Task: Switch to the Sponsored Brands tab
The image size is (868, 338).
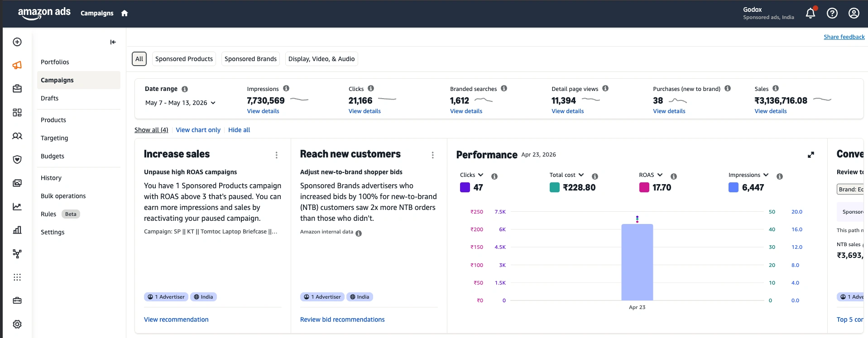Action: [x=250, y=59]
